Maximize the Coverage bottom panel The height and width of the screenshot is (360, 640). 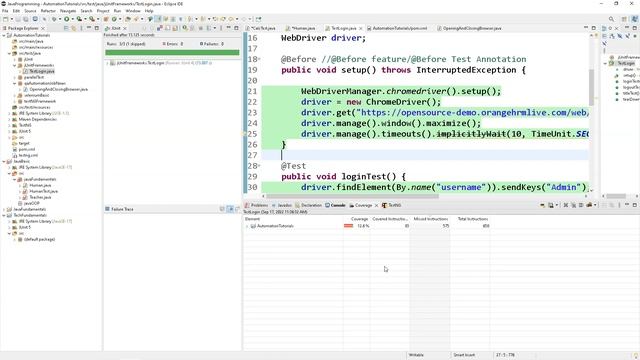tap(635, 205)
